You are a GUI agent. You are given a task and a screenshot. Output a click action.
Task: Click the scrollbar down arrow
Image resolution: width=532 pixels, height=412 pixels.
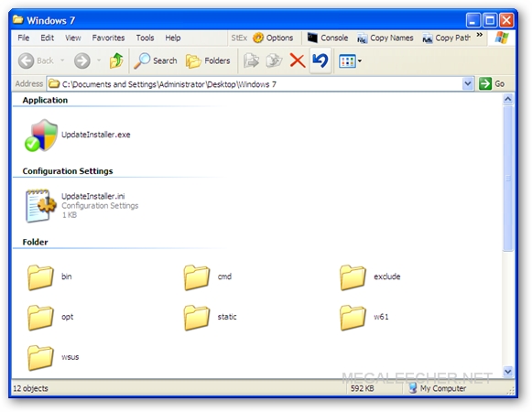coord(507,372)
